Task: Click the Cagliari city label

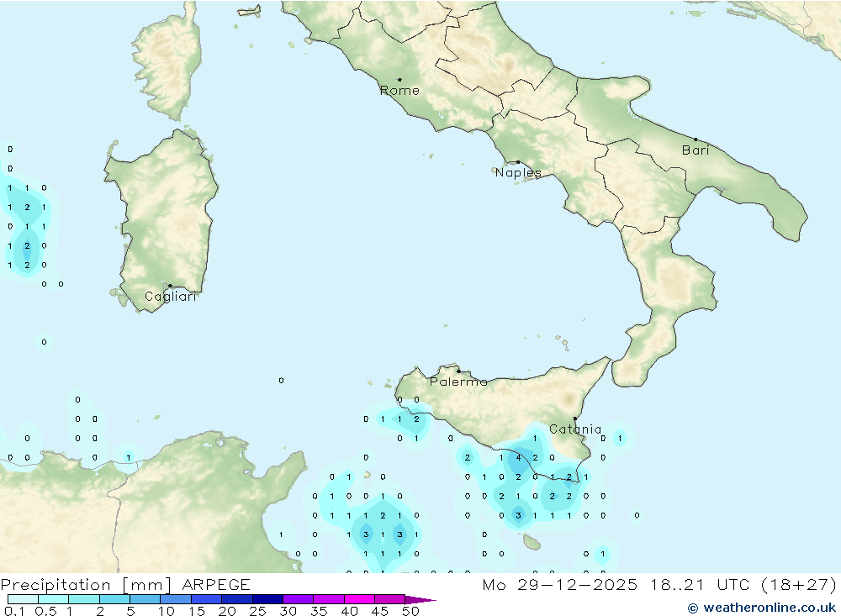Action: click(171, 297)
